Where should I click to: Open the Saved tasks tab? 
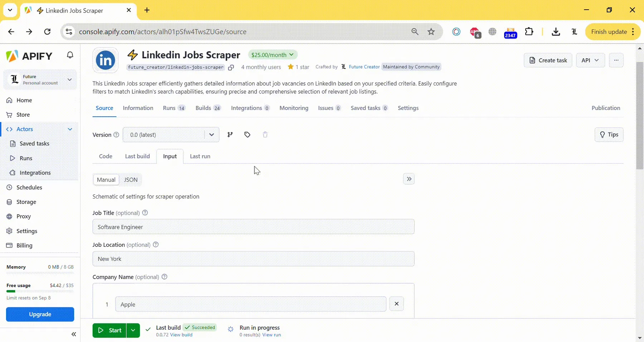point(369,108)
